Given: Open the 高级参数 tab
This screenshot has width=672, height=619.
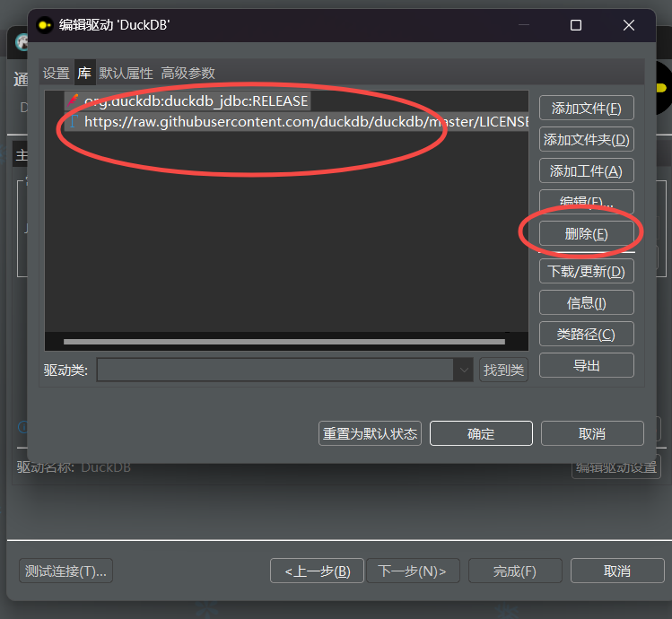Looking at the screenshot, I should pos(188,74).
